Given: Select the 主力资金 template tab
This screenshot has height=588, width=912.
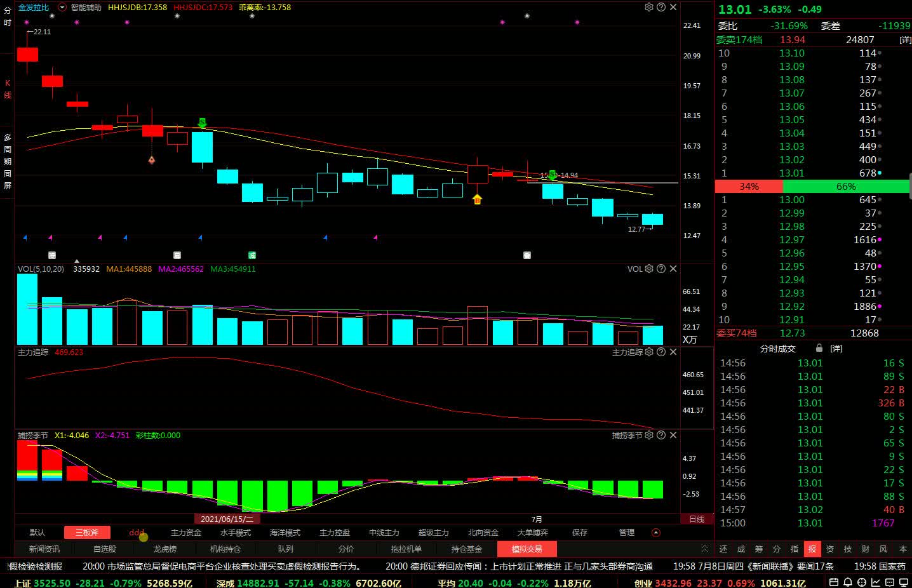Looking at the screenshot, I should coord(186,533).
